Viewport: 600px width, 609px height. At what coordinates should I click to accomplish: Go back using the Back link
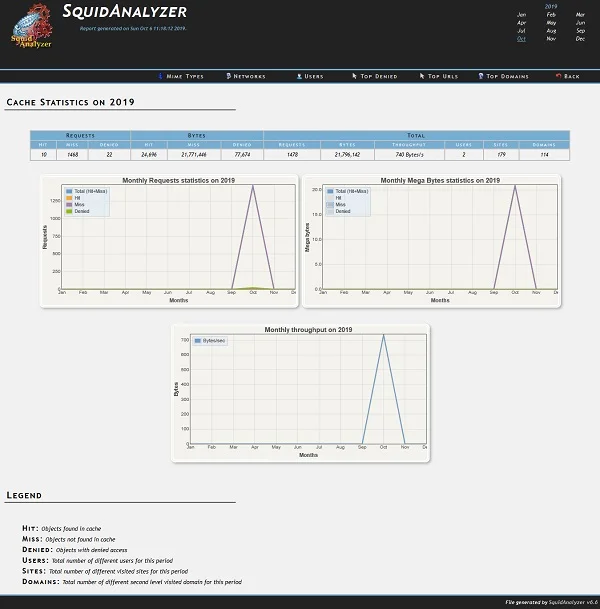click(572, 77)
